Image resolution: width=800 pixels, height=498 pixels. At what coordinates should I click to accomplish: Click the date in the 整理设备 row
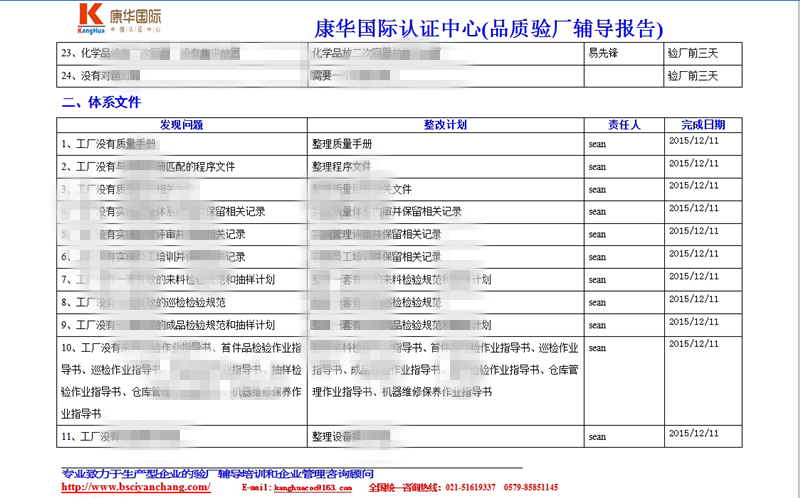click(x=693, y=433)
